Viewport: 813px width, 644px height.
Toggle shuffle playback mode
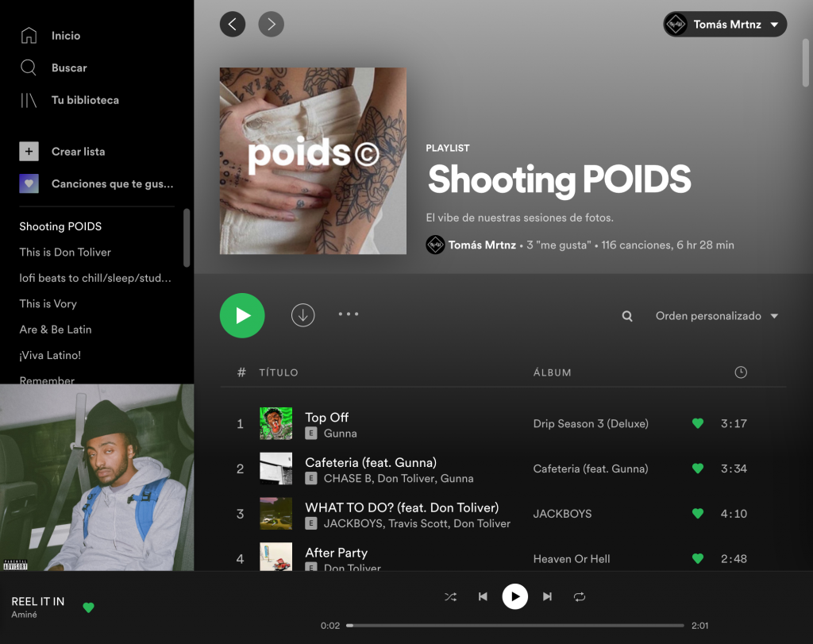(x=450, y=596)
